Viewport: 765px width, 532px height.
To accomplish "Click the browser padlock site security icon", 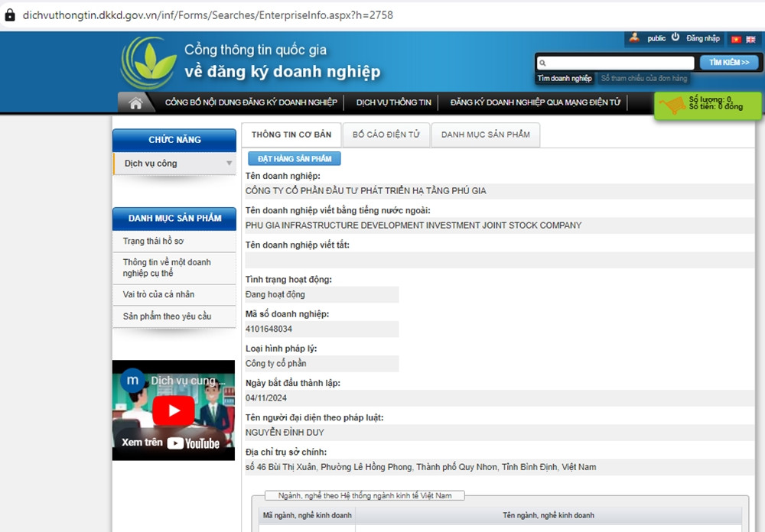I will 10,15.
